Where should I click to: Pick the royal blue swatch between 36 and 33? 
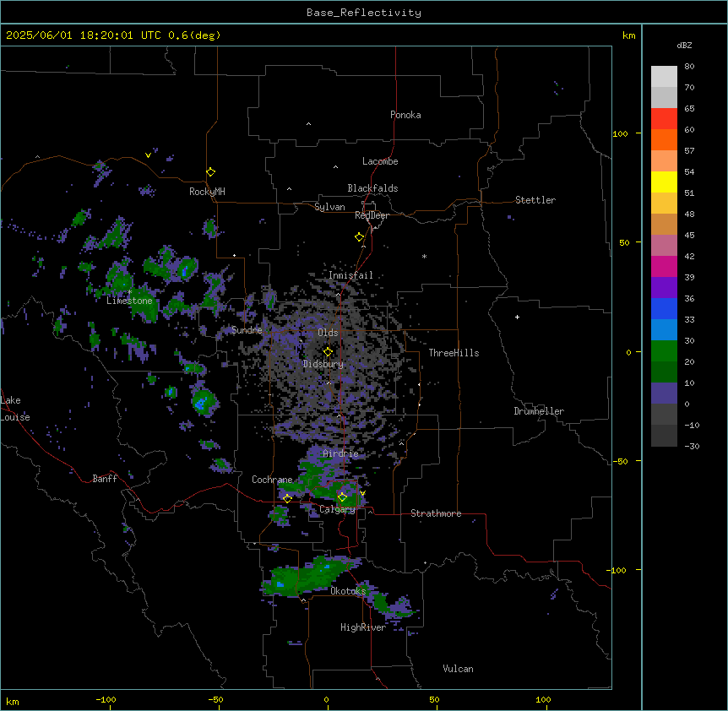(664, 308)
